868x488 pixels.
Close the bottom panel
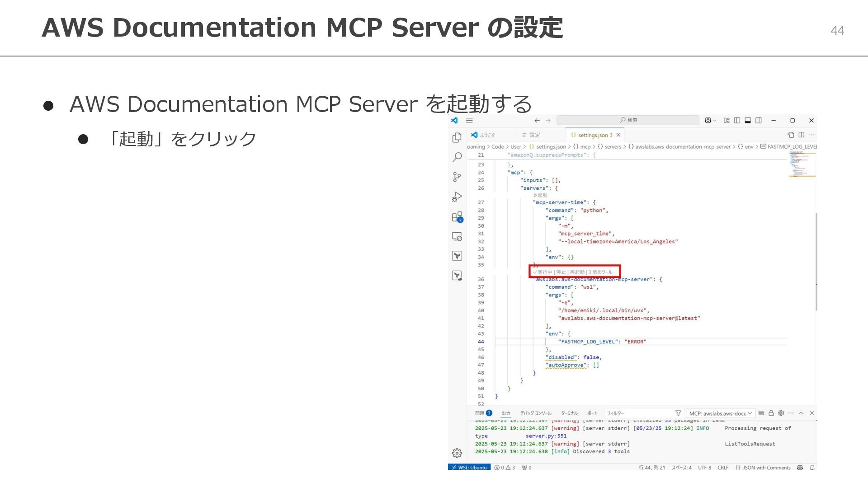click(x=811, y=413)
